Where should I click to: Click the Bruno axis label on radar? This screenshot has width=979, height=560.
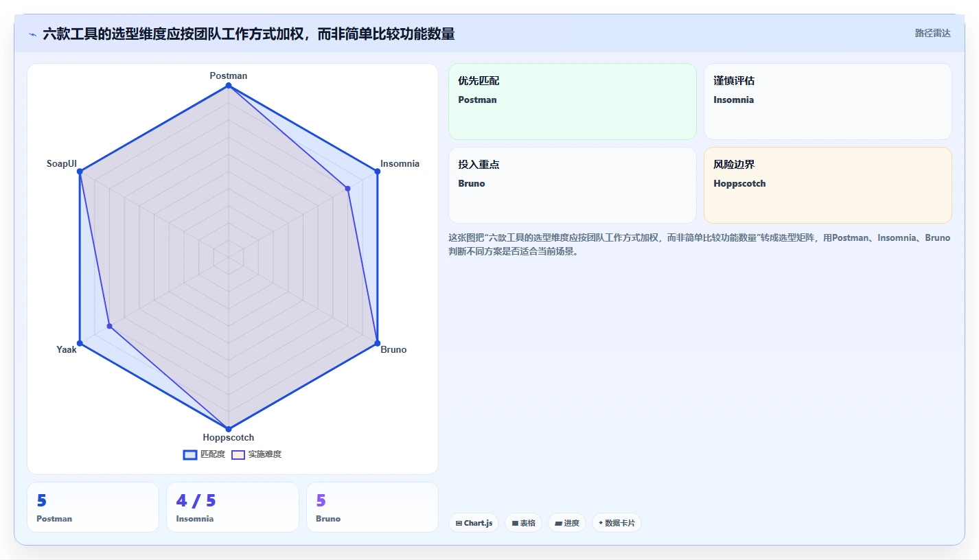tap(393, 349)
